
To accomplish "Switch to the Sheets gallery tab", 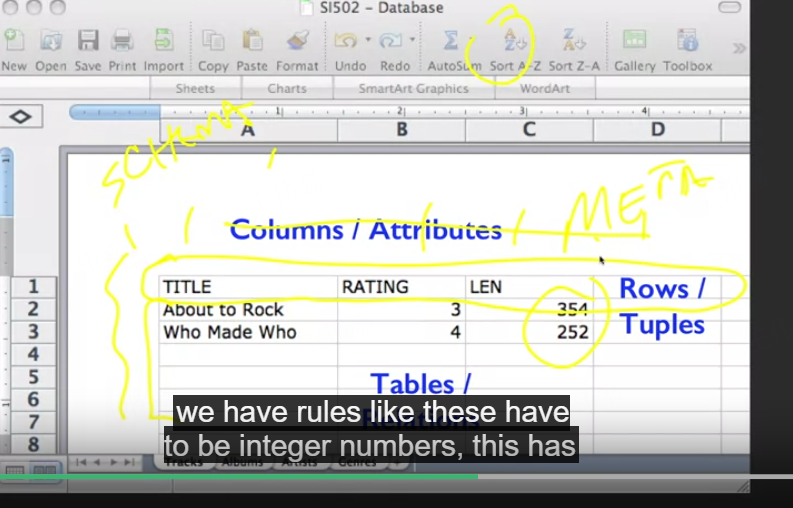I will click(x=195, y=89).
